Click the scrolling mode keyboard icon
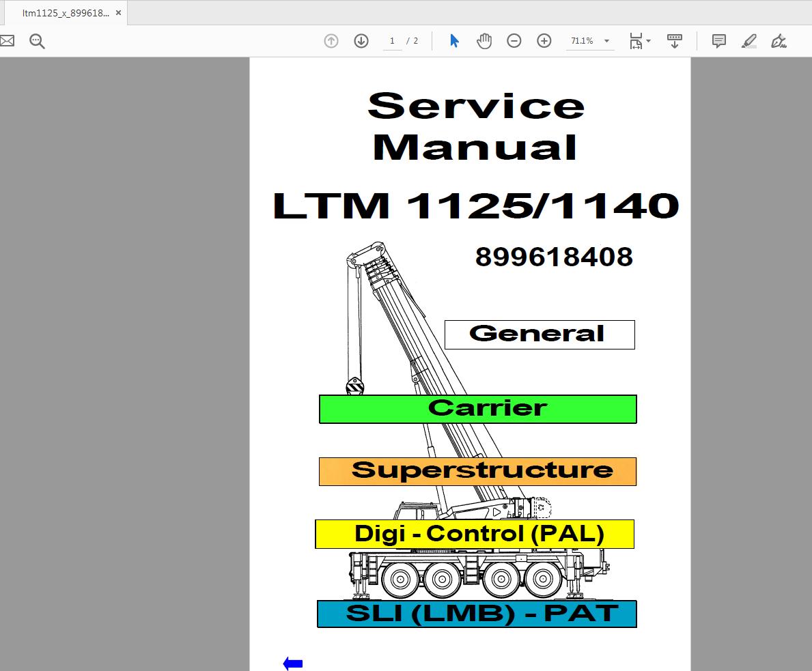812x671 pixels. point(674,41)
